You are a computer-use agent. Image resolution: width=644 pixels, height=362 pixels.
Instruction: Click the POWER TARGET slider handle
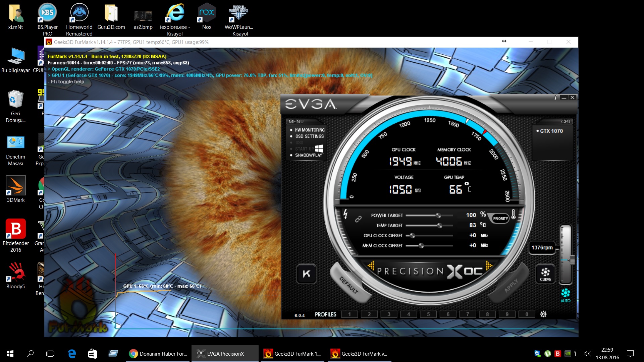click(x=438, y=215)
